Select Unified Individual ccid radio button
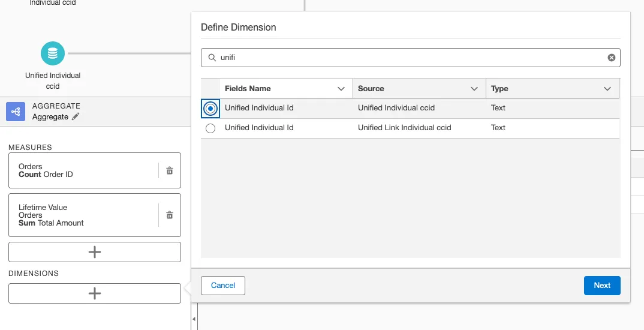644x330 pixels. coord(210,109)
